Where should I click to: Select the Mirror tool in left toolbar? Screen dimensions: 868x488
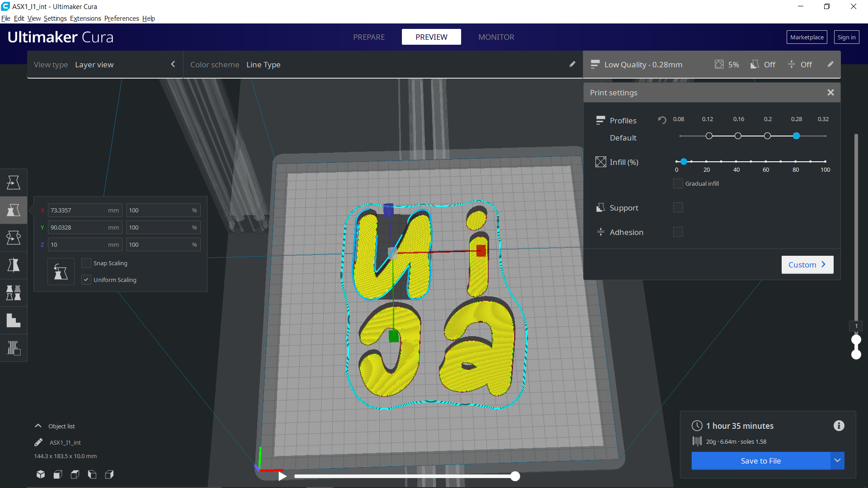(14, 265)
